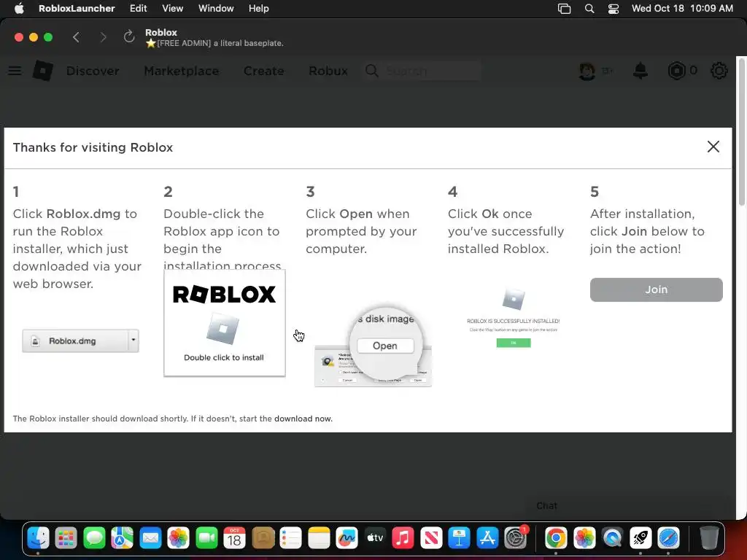Click the successfully installed illustration

[513, 318]
